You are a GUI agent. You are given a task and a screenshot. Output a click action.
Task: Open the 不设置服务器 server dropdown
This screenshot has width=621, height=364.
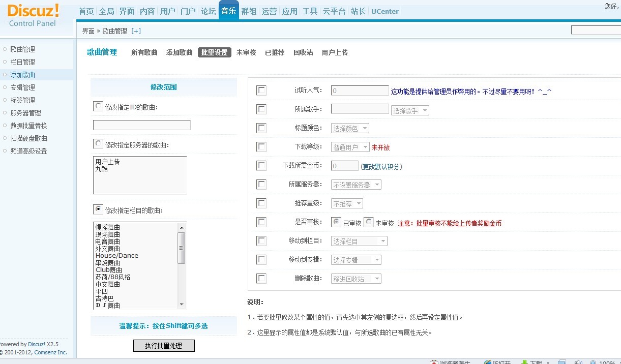tap(356, 185)
